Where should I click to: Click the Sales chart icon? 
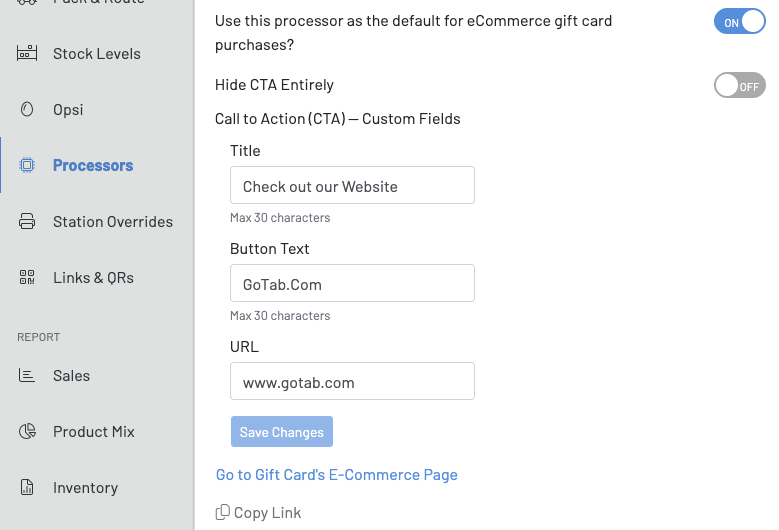(x=27, y=376)
